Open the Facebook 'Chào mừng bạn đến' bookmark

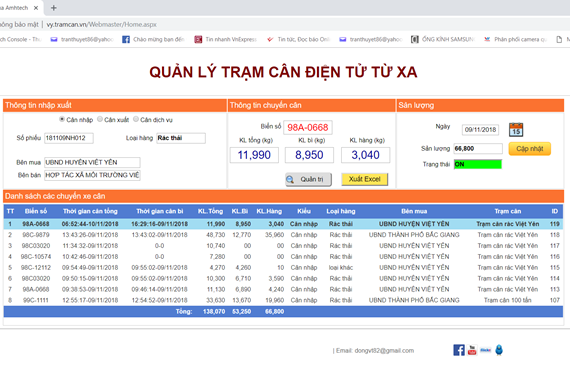(x=153, y=39)
